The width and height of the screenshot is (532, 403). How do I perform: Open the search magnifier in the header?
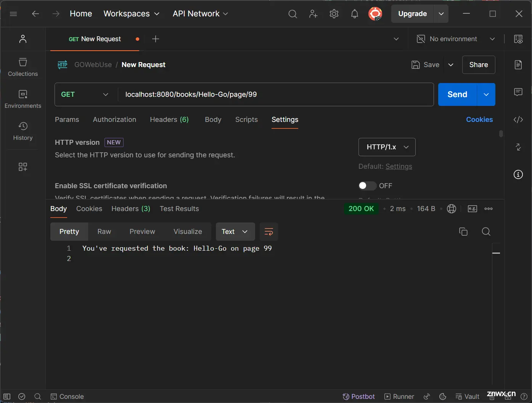293,14
